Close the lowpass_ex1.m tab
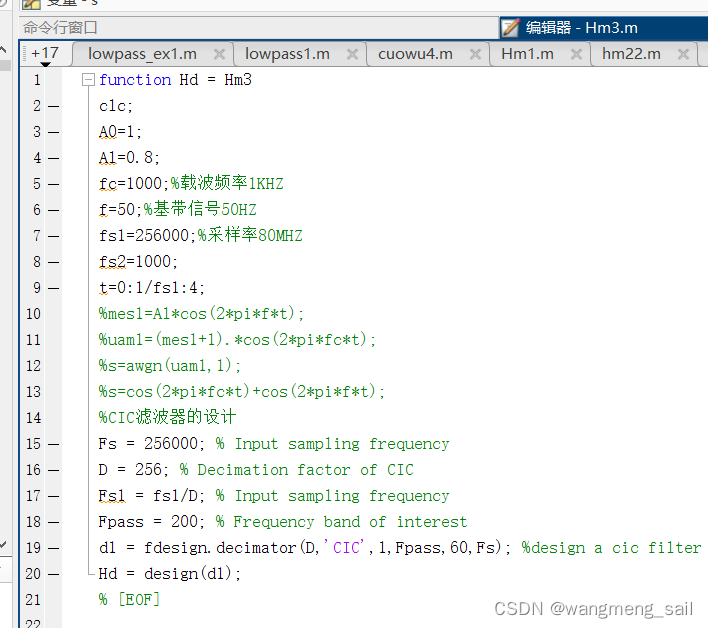 pos(219,54)
